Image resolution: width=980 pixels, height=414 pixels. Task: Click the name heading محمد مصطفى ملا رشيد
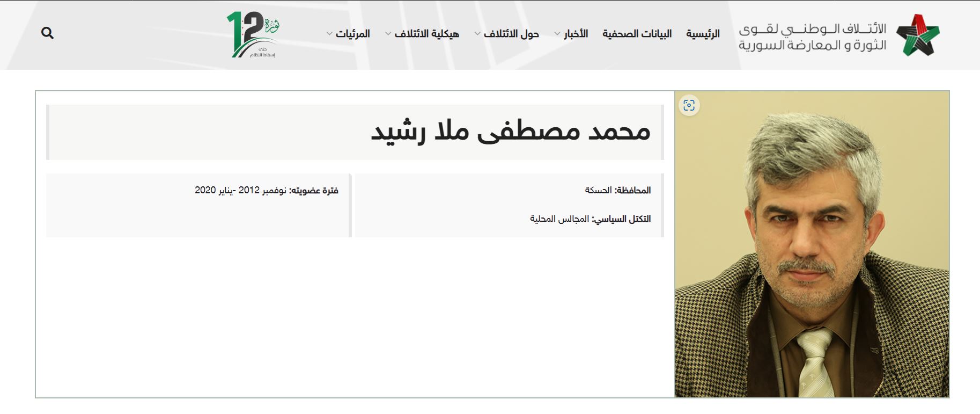click(x=511, y=132)
